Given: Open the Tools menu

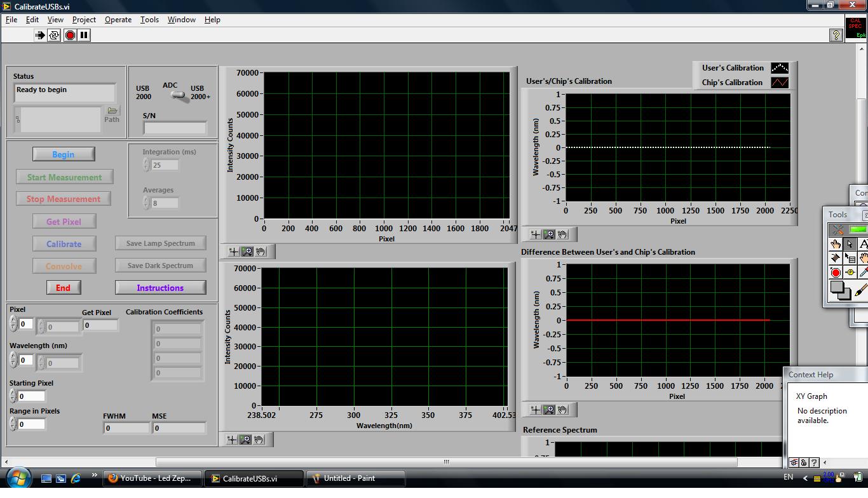Looking at the screenshot, I should pyautogui.click(x=149, y=20).
